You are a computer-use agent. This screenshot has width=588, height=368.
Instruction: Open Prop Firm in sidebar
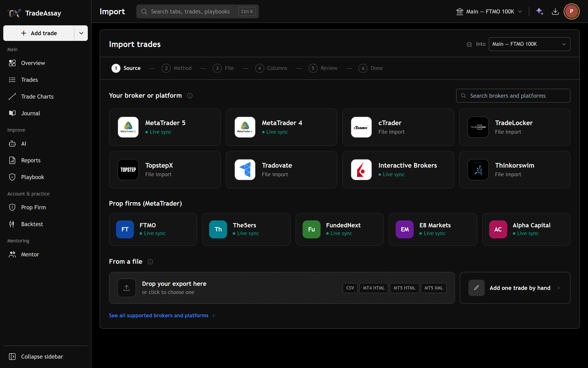[46, 207]
